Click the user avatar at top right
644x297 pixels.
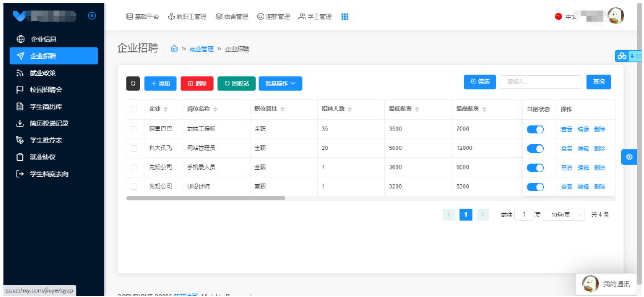tap(616, 16)
